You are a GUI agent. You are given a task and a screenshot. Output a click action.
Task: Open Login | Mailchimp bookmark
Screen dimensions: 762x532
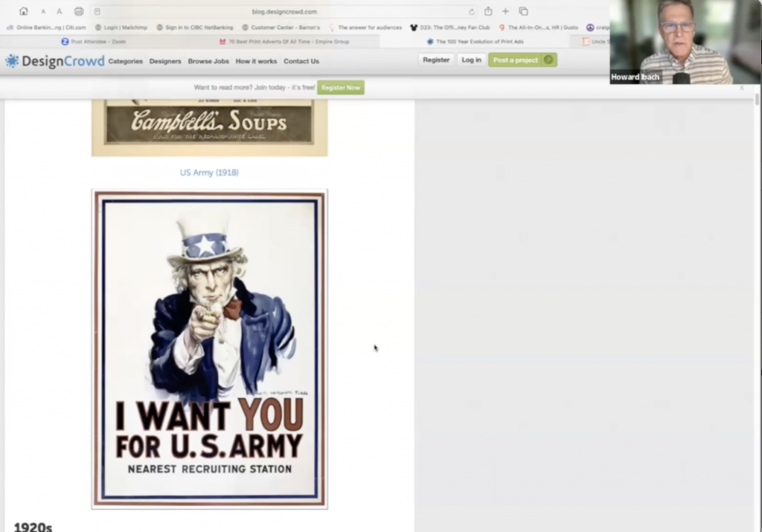[121, 28]
